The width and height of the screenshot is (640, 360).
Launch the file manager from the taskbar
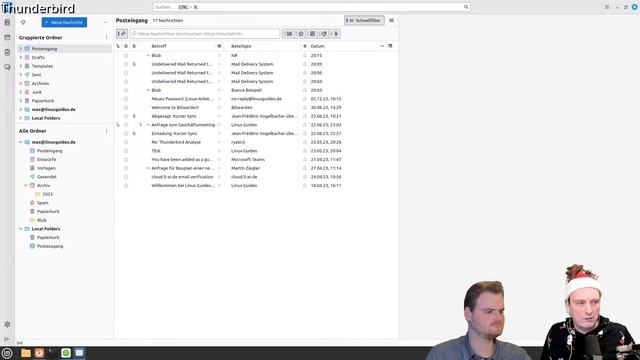coord(26,353)
